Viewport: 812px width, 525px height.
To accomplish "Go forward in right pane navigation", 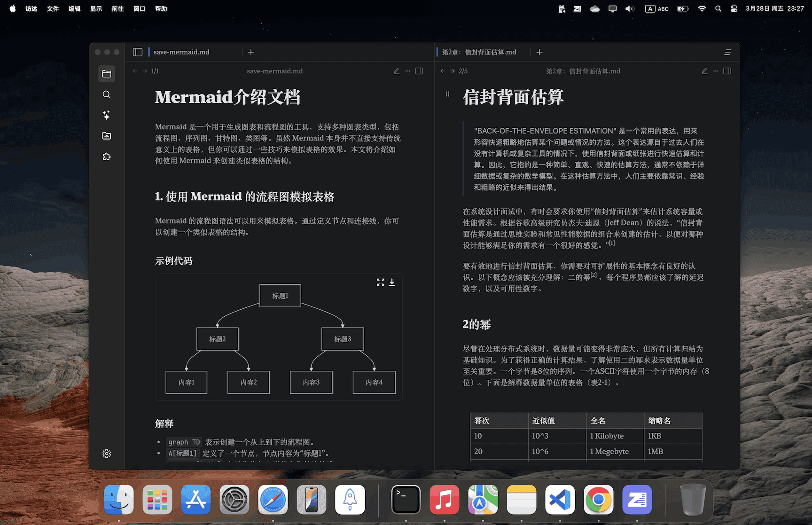I will click(x=452, y=71).
